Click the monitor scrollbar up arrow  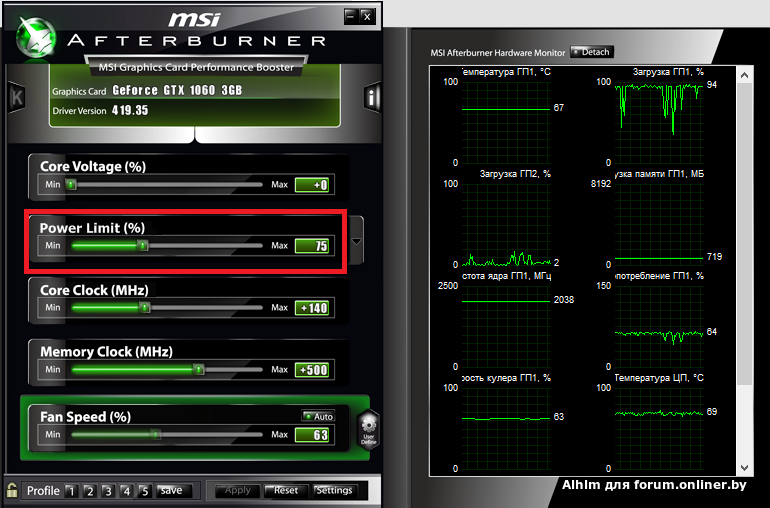744,75
